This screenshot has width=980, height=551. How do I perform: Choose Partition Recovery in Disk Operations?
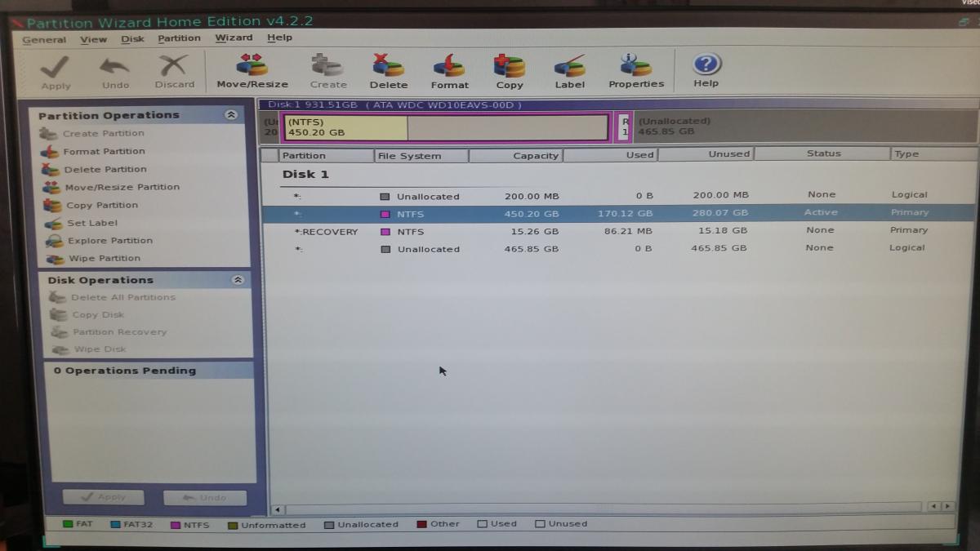click(119, 332)
